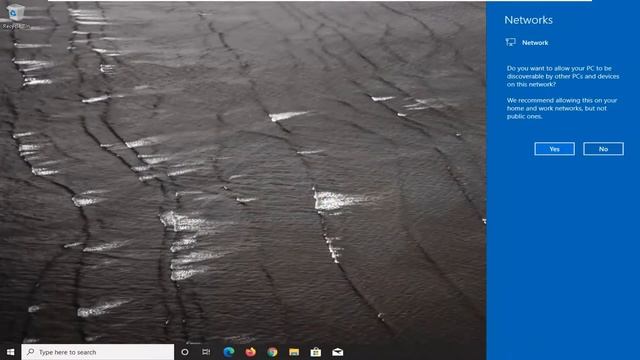Open Mail app from taskbar
Image resolution: width=640 pixels, height=360 pixels.
click(338, 352)
